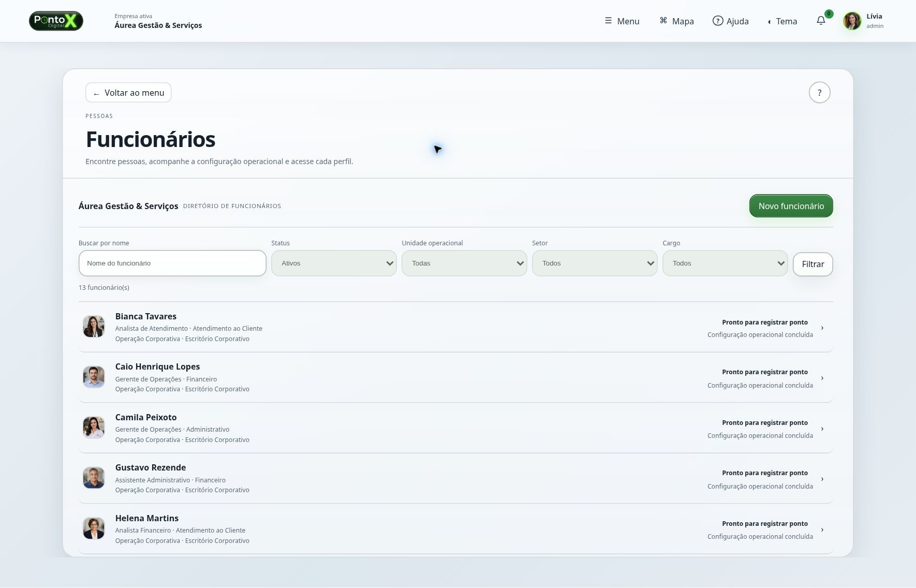
Task: Expand the Cargo dropdown
Action: point(725,263)
